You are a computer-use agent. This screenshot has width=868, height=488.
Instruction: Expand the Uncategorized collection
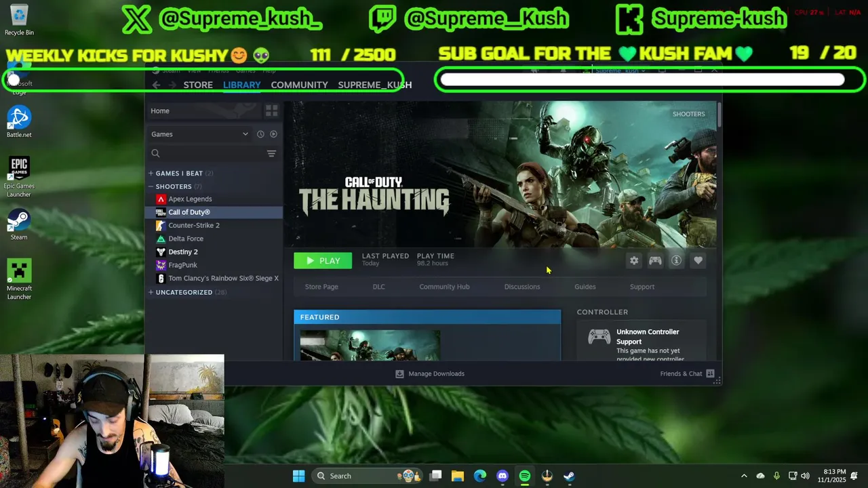pyautogui.click(x=151, y=292)
